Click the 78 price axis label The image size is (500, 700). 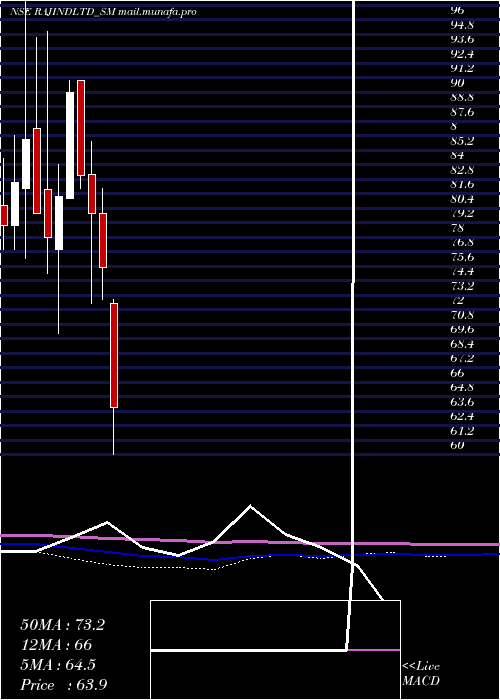[457, 228]
